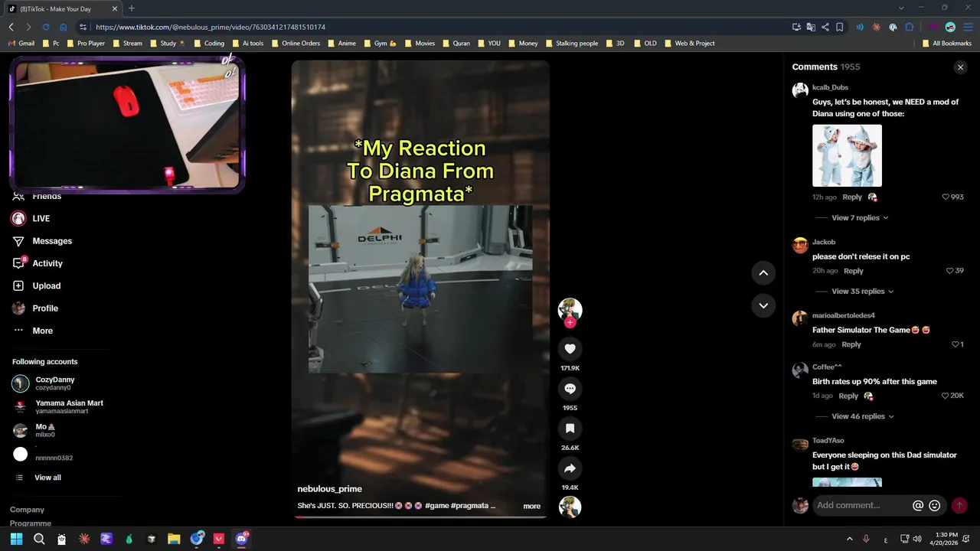The image size is (980, 551).
Task: Like the video with the heart icon
Action: (570, 349)
